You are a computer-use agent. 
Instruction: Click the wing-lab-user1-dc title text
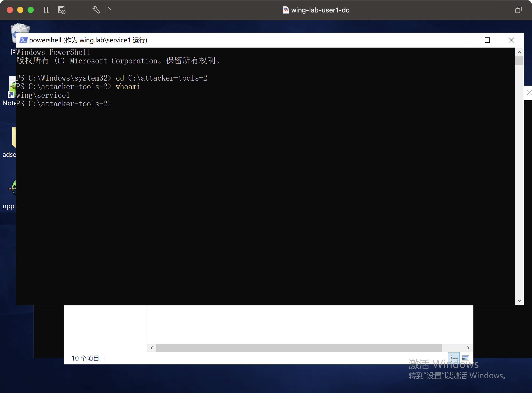pos(320,10)
